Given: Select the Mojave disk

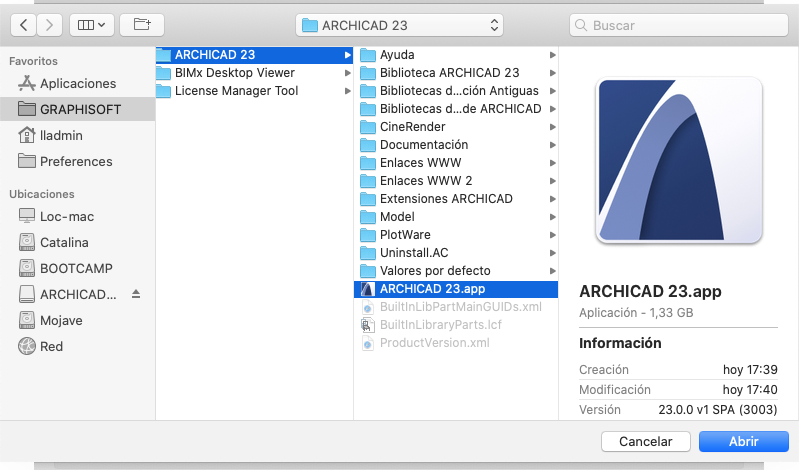Looking at the screenshot, I should click(x=78, y=320).
